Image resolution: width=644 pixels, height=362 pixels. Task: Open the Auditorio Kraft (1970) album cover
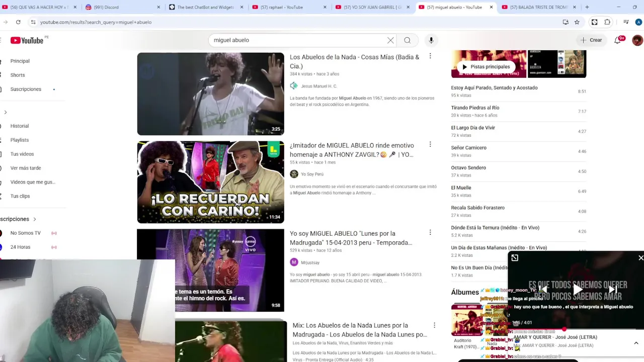466,319
